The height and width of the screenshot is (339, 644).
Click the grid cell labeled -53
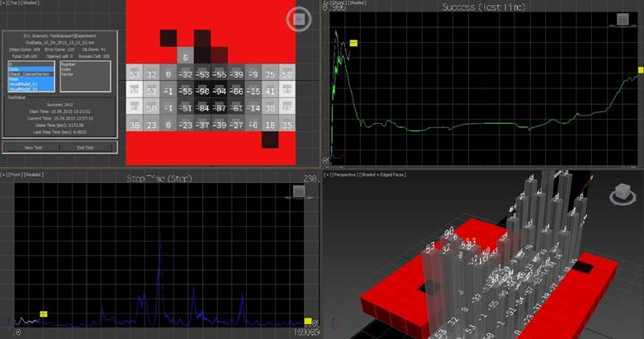[202, 73]
